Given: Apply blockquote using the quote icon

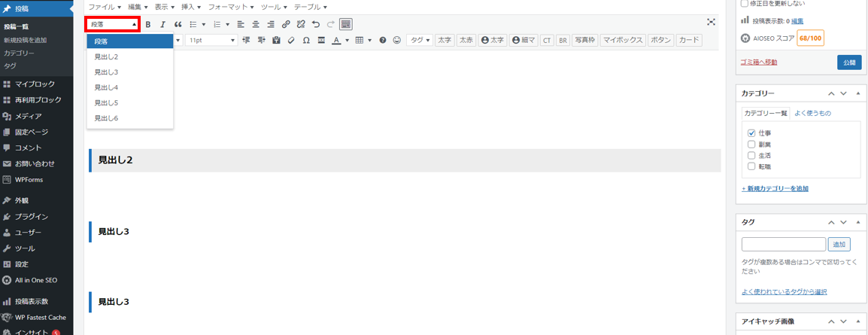Looking at the screenshot, I should tap(178, 24).
